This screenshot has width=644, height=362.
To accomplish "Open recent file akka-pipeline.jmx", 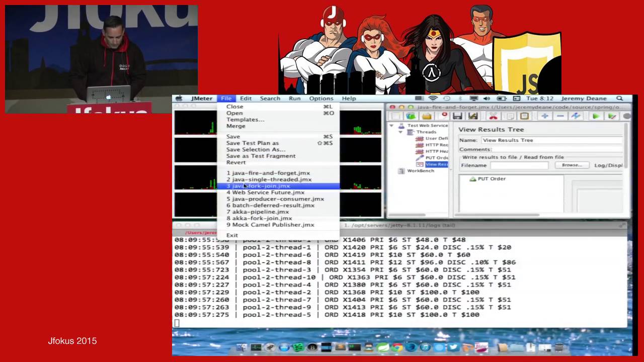I will pos(278,212).
